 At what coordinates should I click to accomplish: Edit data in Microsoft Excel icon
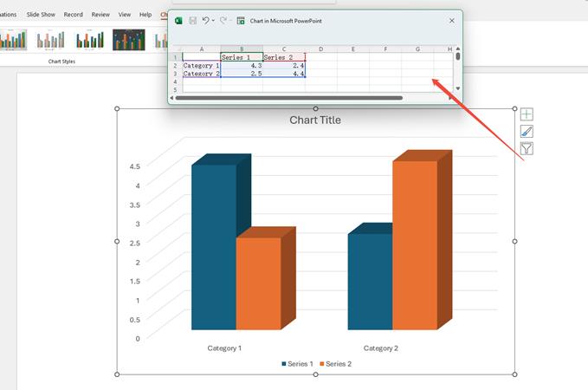click(241, 21)
